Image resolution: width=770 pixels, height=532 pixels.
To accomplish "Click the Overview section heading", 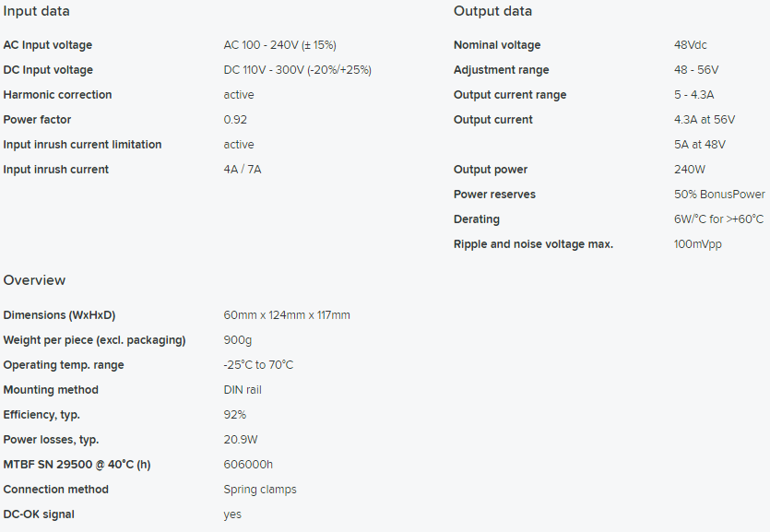I will (34, 280).
